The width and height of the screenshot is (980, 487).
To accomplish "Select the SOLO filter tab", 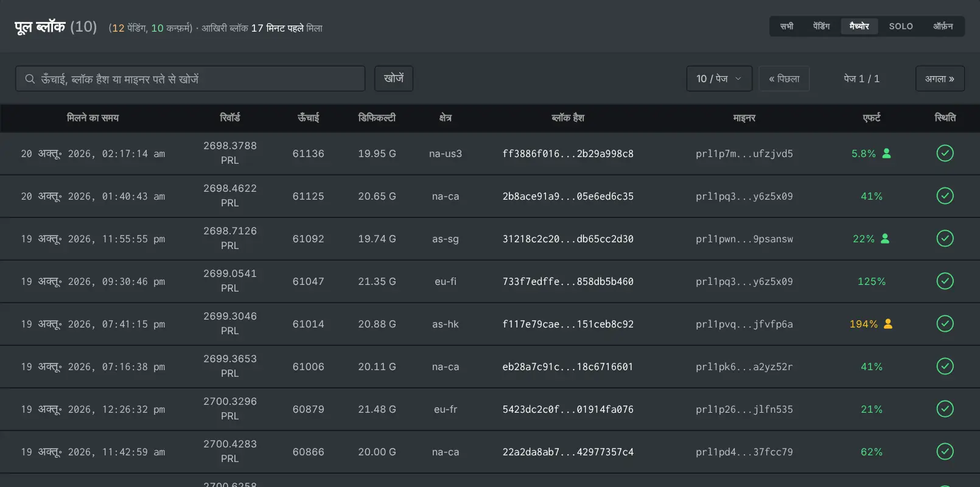I will (x=901, y=26).
